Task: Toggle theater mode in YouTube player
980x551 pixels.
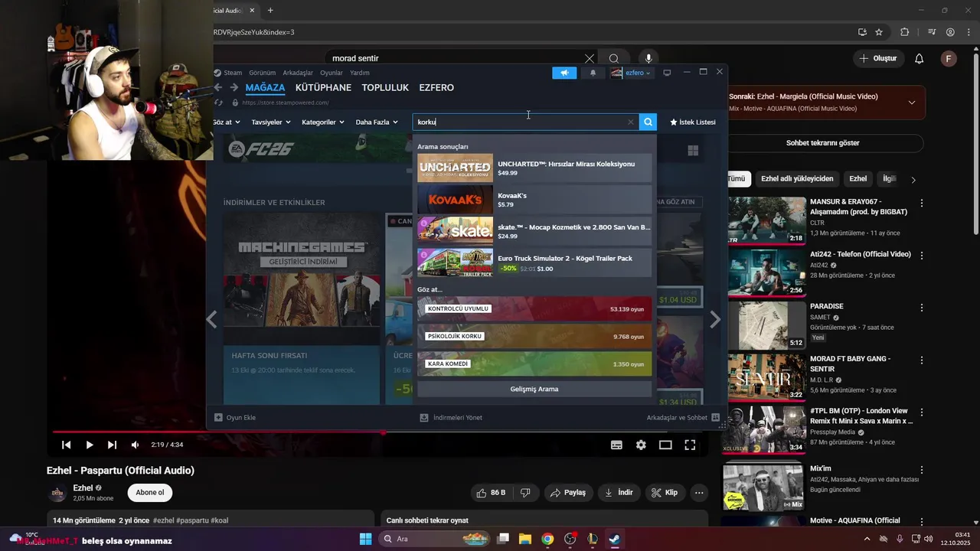Action: 665,445
